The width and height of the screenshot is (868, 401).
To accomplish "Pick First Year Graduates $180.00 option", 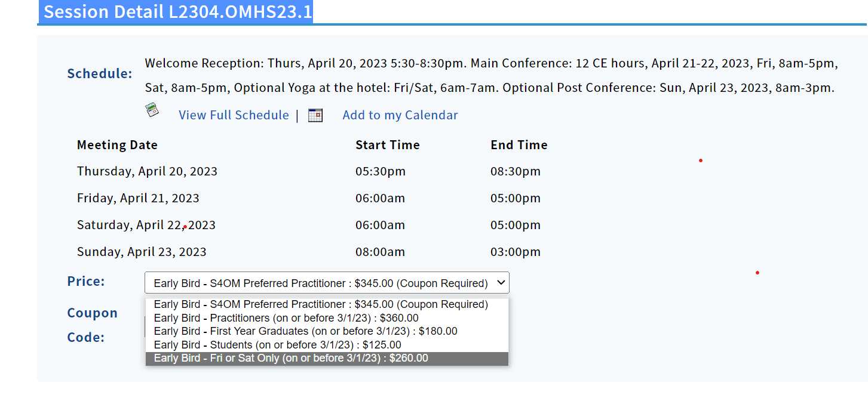I will point(305,331).
